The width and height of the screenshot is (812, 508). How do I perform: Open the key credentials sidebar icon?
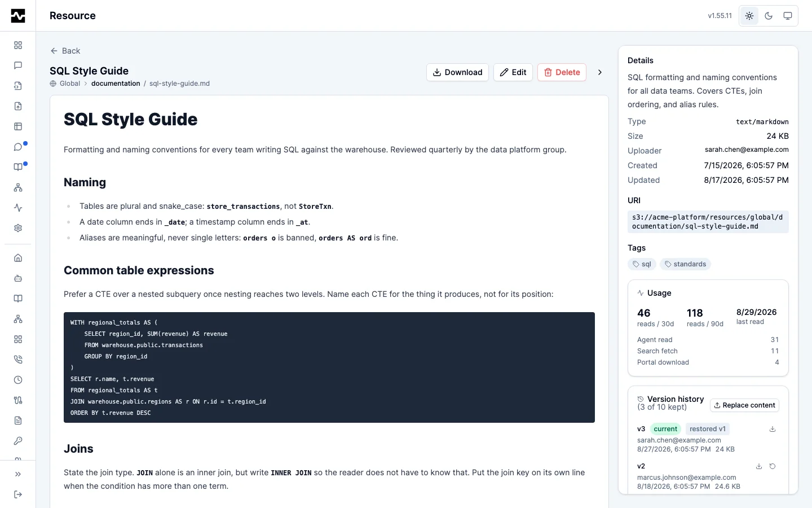point(18,441)
